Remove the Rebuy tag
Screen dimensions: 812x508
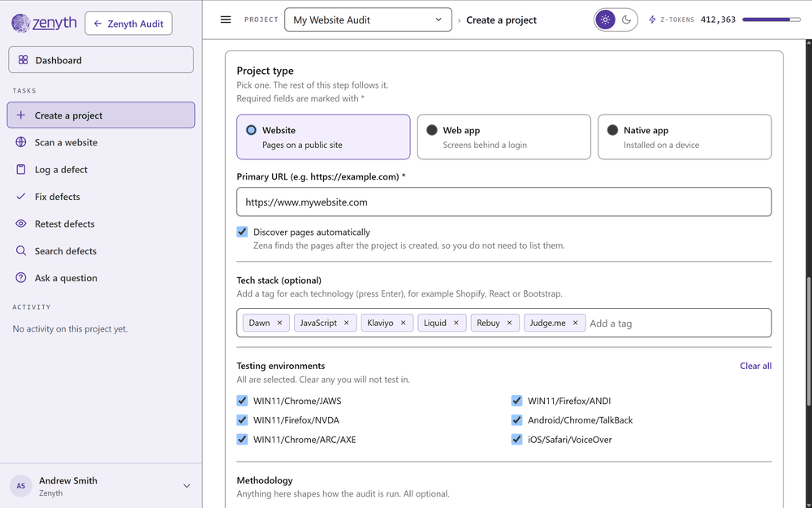(x=509, y=323)
